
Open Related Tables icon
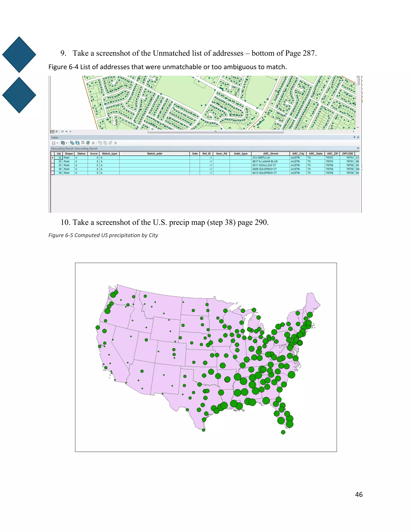point(63,143)
